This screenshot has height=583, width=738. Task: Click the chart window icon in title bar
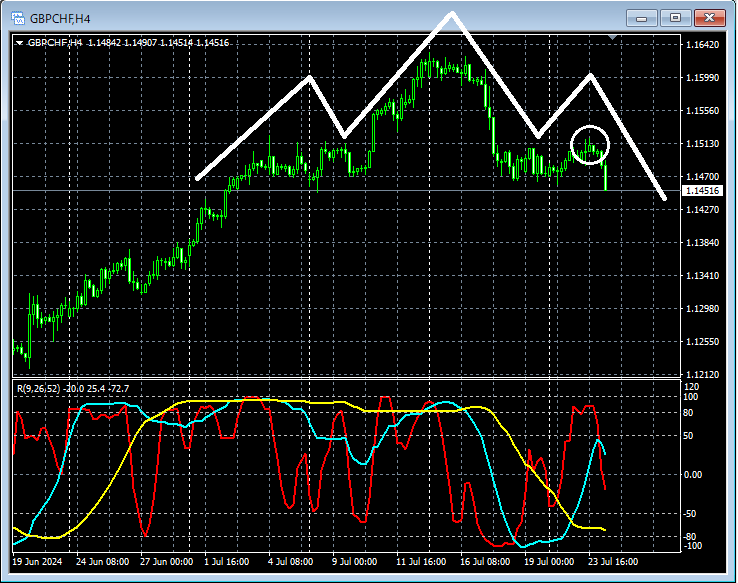(17, 18)
